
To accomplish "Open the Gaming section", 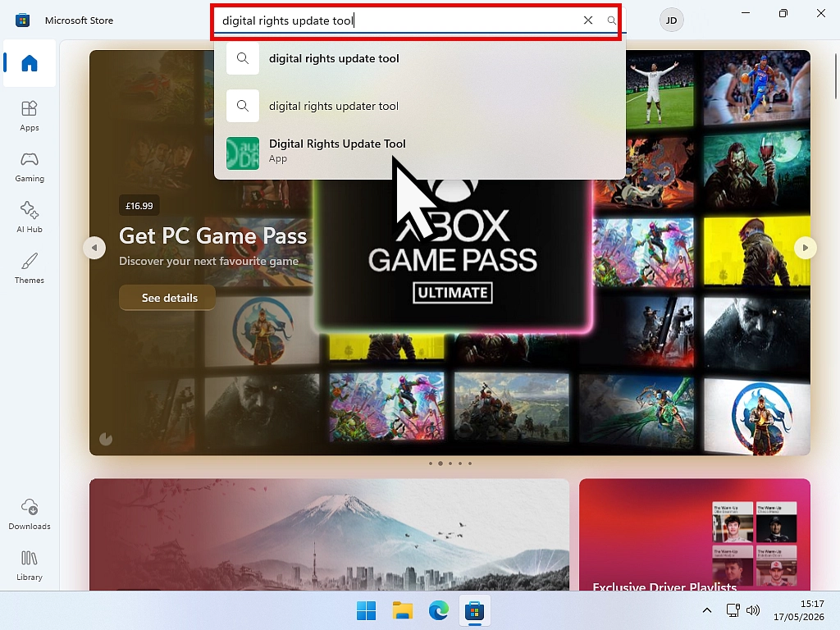I will [30, 167].
